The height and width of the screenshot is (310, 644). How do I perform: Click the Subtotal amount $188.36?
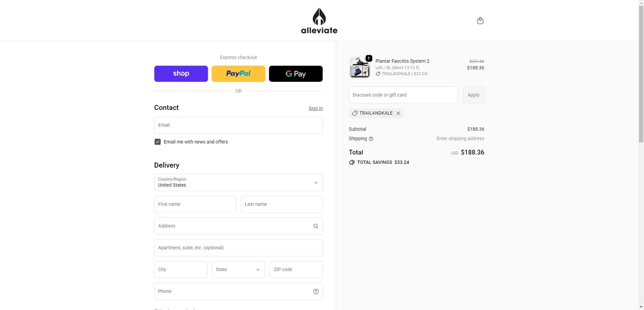476,129
